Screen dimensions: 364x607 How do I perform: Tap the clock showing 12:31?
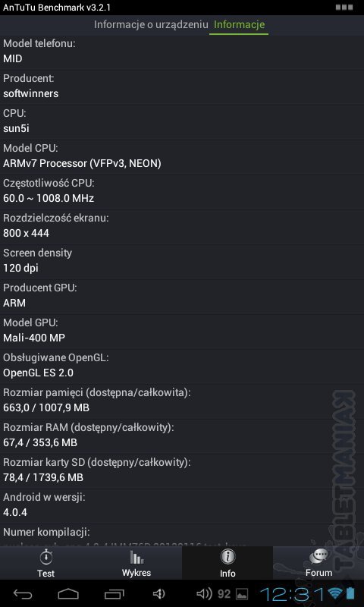[x=292, y=593]
